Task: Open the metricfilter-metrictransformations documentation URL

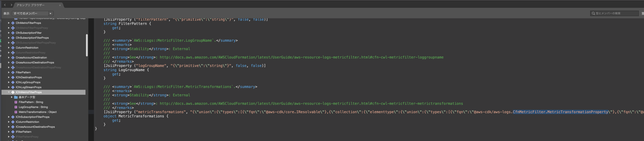Action: click(x=311, y=104)
